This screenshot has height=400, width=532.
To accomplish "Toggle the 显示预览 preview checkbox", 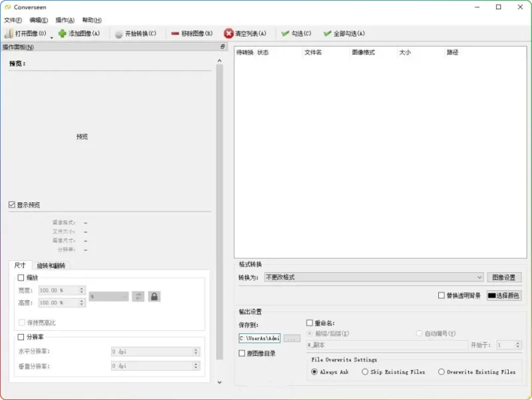I will pyautogui.click(x=11, y=205).
